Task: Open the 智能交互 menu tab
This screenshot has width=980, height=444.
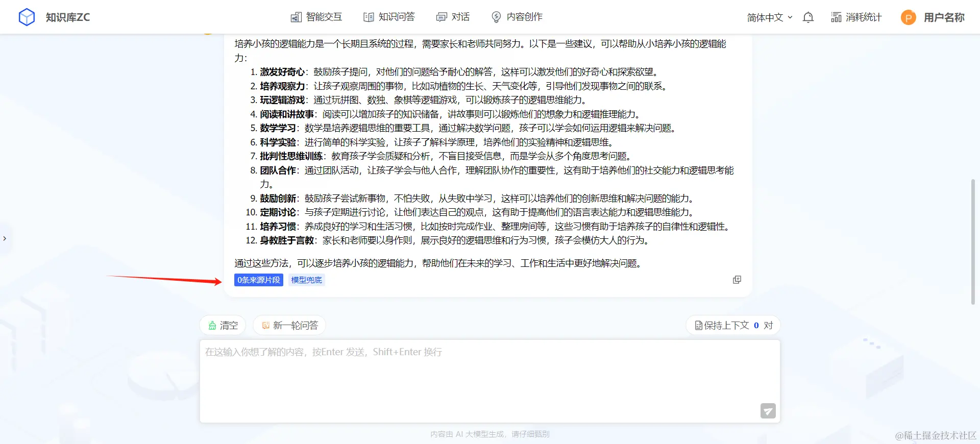Action: point(316,17)
